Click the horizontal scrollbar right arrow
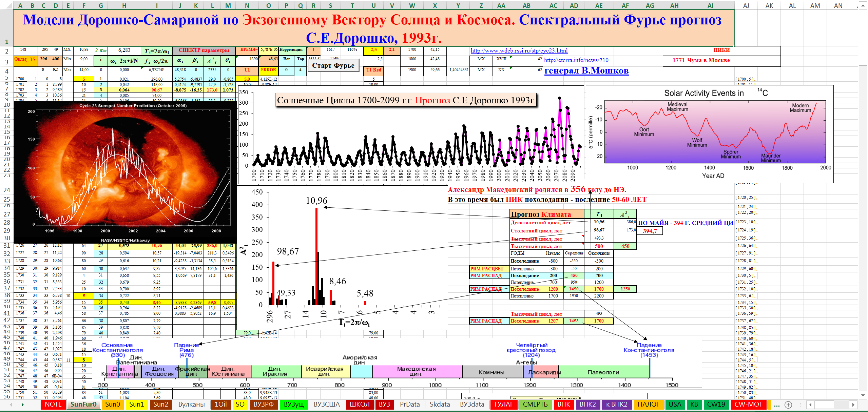868x412 pixels. pos(853,405)
